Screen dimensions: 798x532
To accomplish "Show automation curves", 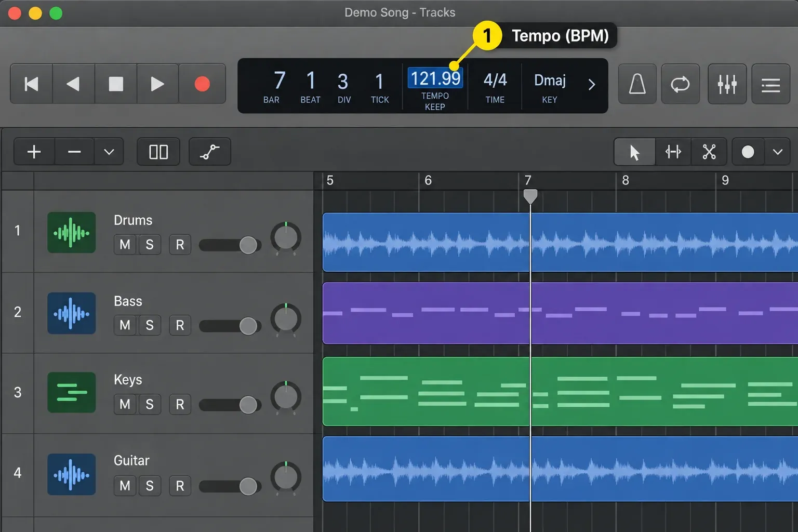I will (x=210, y=152).
